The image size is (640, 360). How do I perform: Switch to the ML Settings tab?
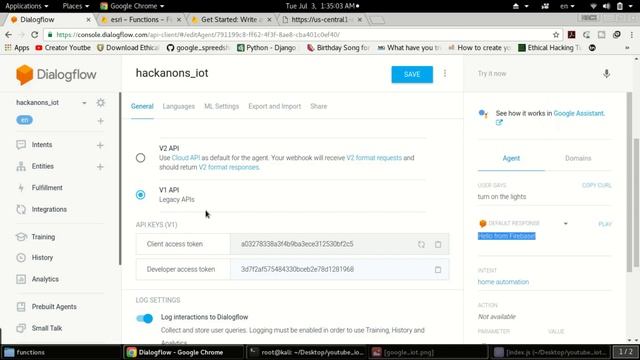pyautogui.click(x=221, y=106)
